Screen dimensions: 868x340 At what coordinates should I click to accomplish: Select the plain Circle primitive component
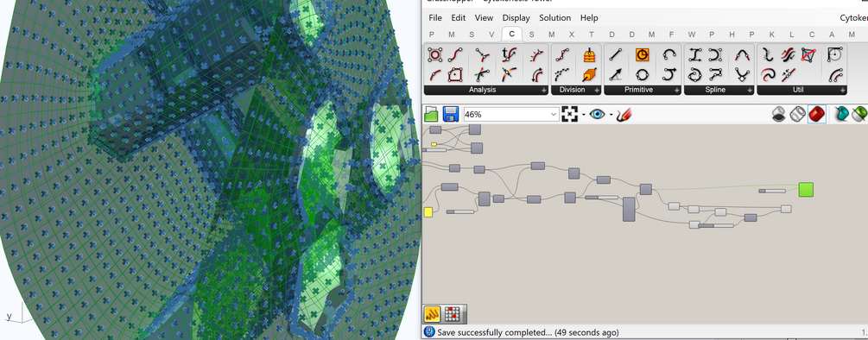[642, 73]
